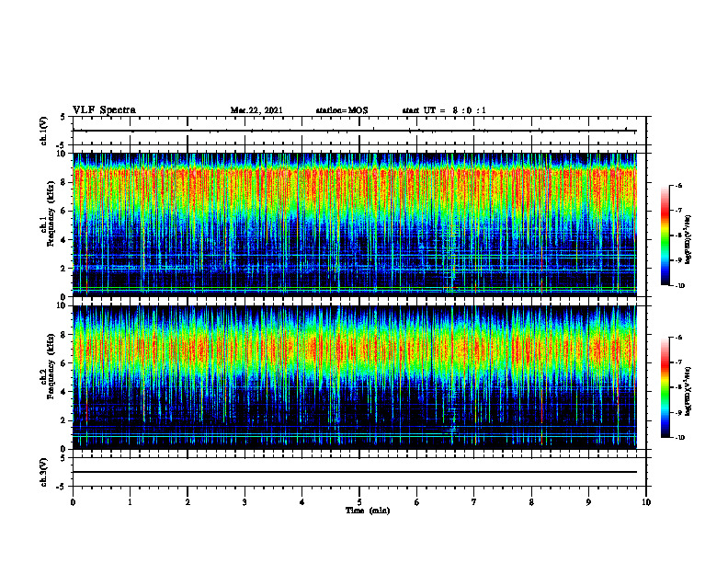Viewport: 728px width, 563px height.
Task: Click the 'station=MOS' header text
Action: 342,110
